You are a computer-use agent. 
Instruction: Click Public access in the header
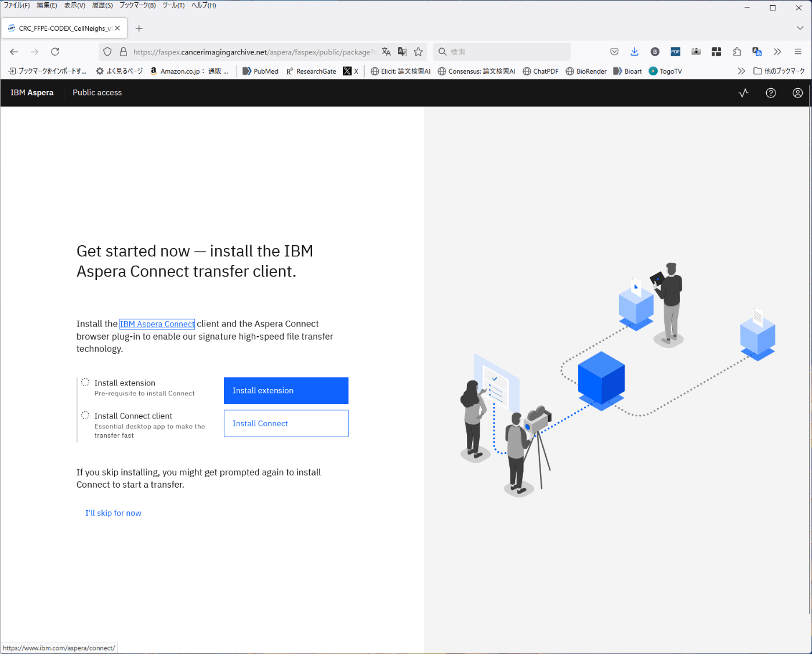(97, 93)
